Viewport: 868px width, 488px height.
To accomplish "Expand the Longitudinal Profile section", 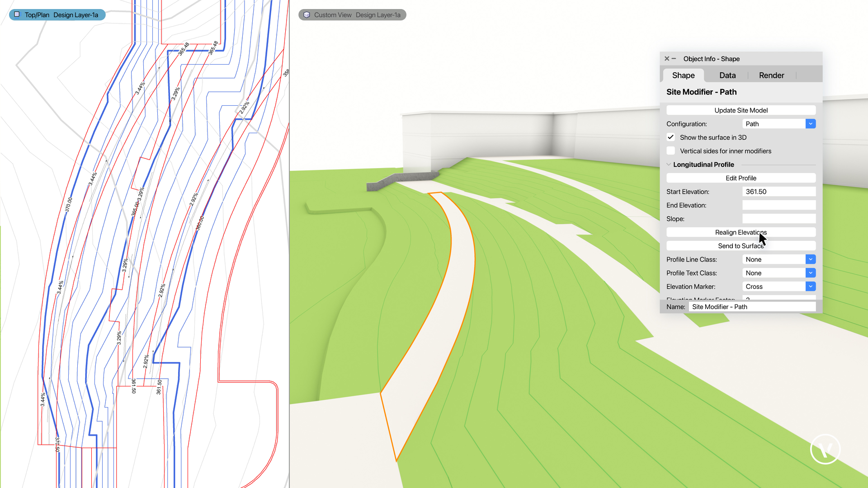I will pyautogui.click(x=669, y=164).
